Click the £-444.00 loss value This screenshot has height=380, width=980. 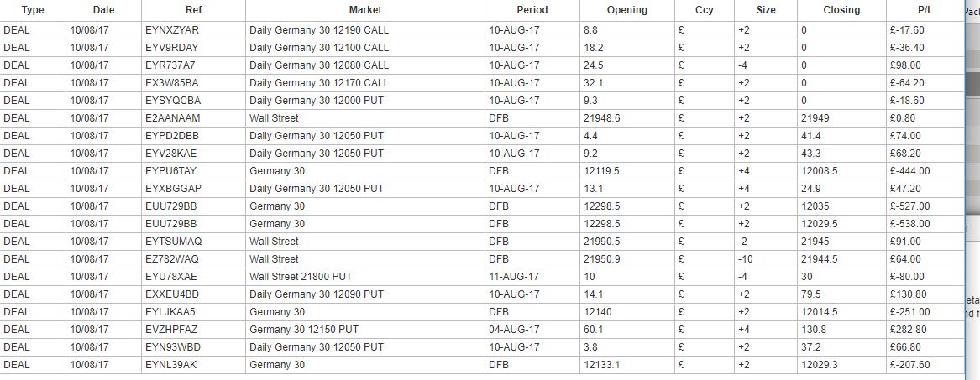point(914,171)
